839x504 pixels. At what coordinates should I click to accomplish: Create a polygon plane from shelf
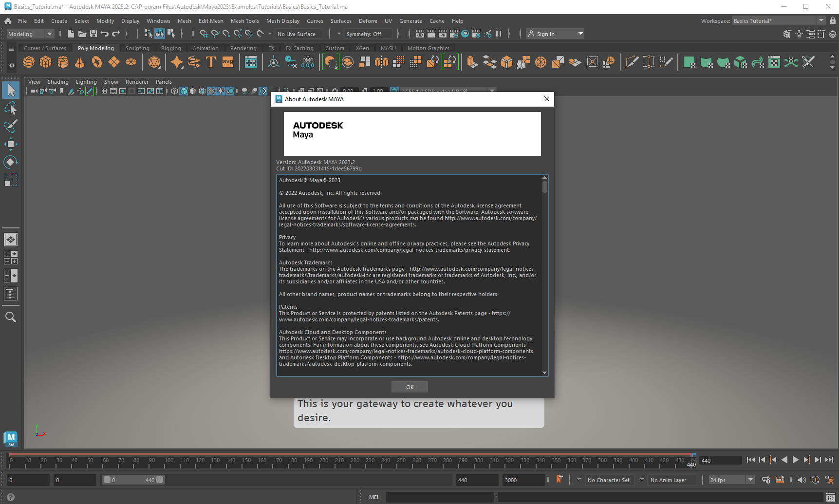tap(114, 62)
